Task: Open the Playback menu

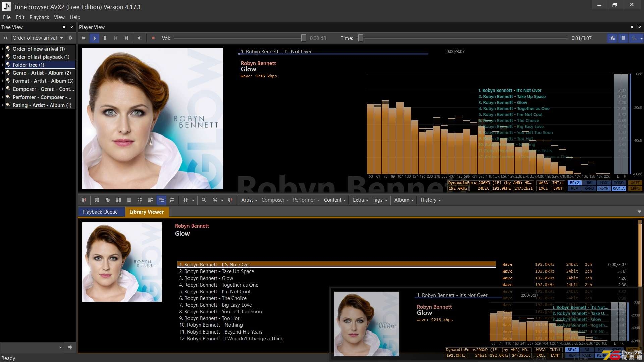Action: coord(39,17)
